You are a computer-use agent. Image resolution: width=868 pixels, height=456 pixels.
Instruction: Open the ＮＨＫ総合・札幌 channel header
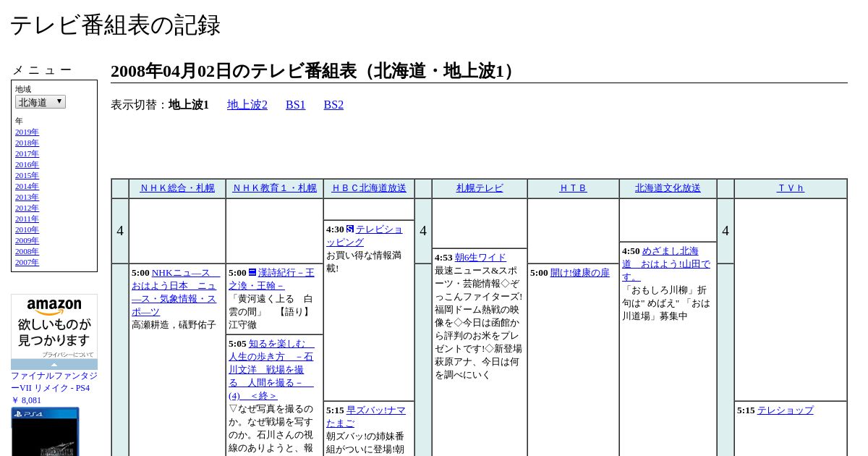pos(177,188)
